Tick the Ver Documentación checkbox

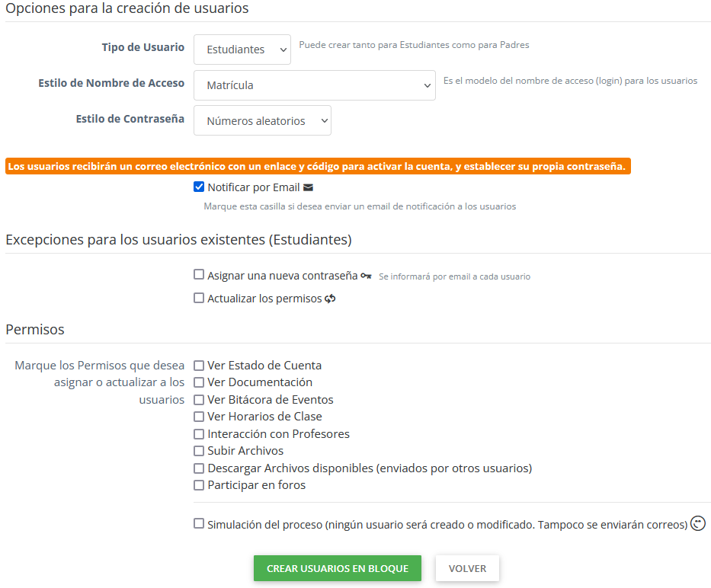point(199,382)
